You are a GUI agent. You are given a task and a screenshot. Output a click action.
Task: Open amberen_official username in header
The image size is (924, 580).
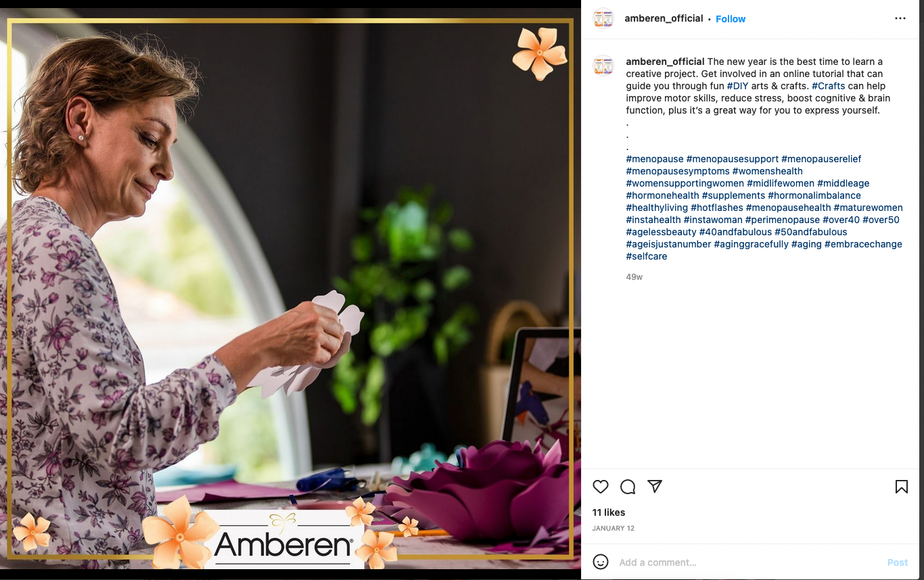[664, 18]
